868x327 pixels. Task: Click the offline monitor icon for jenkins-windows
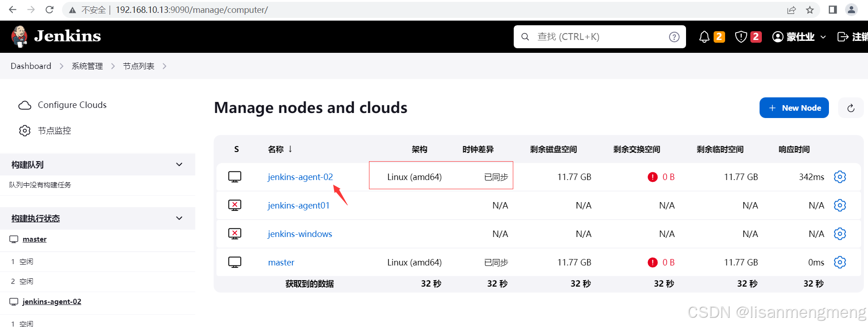(235, 234)
